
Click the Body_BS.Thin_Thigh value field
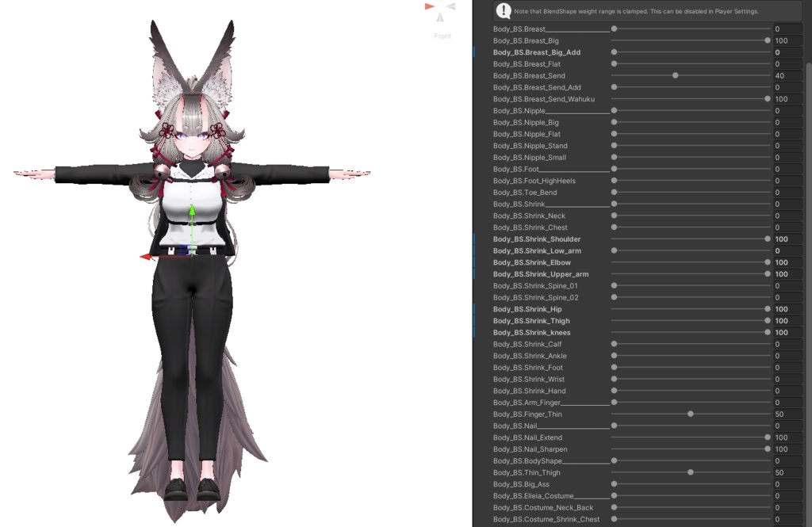click(787, 472)
